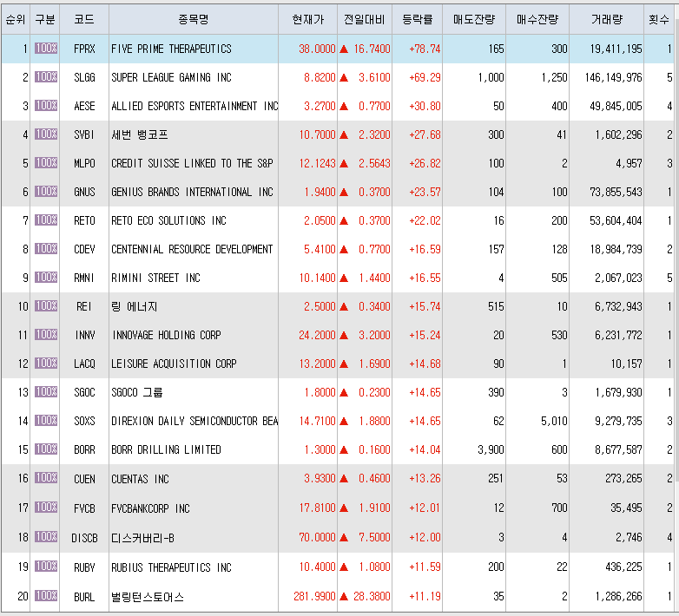The height and width of the screenshot is (616, 679).
Task: Sort by the 전일대비 column header
Action: [x=365, y=19]
